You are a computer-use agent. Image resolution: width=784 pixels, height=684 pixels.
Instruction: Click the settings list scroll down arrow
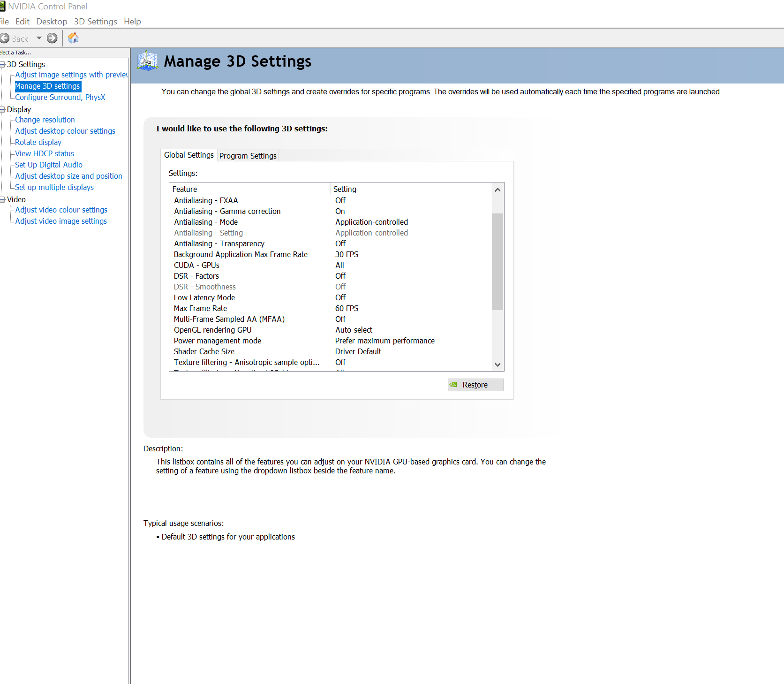point(498,365)
